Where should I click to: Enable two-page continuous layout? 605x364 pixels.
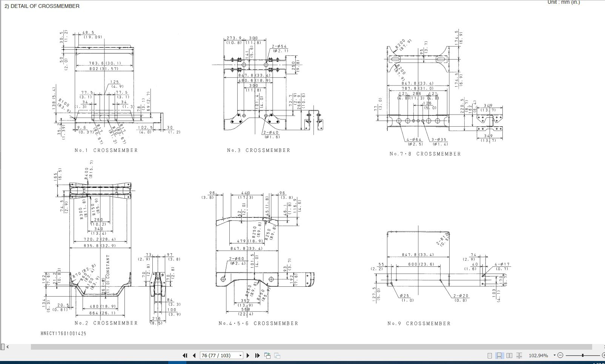point(519,355)
